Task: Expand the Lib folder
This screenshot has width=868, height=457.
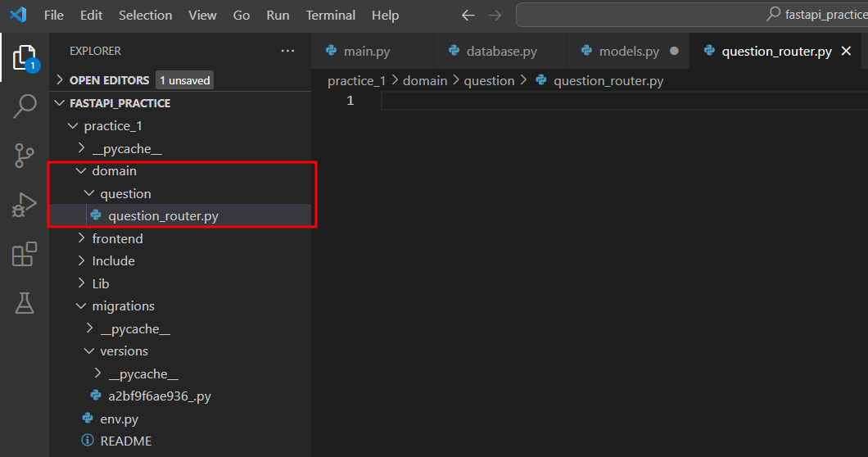Action: [81, 283]
